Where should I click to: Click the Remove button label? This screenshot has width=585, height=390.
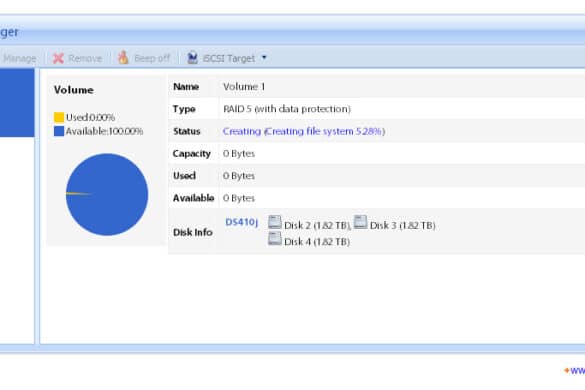point(85,59)
